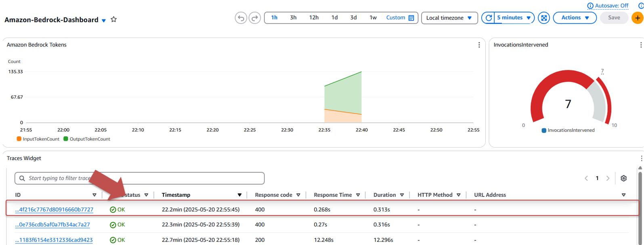Open the 5 minutes refresh interval dropdown
644x245 pixels.
coord(514,18)
